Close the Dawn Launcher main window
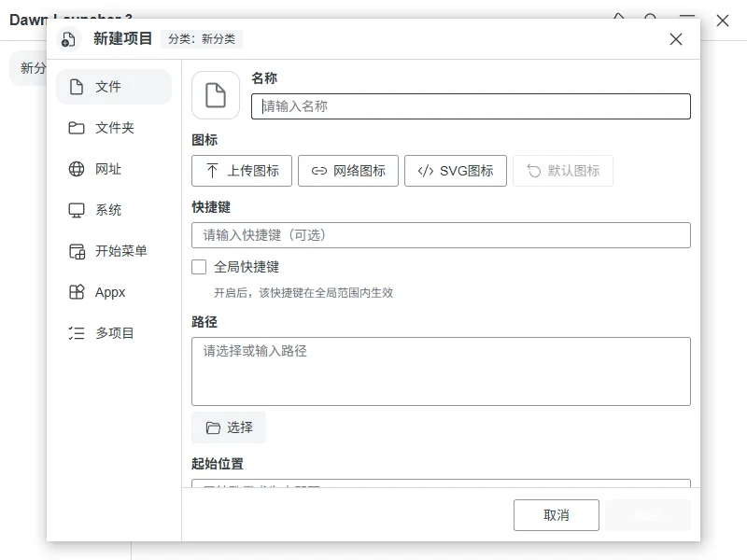 (x=723, y=21)
